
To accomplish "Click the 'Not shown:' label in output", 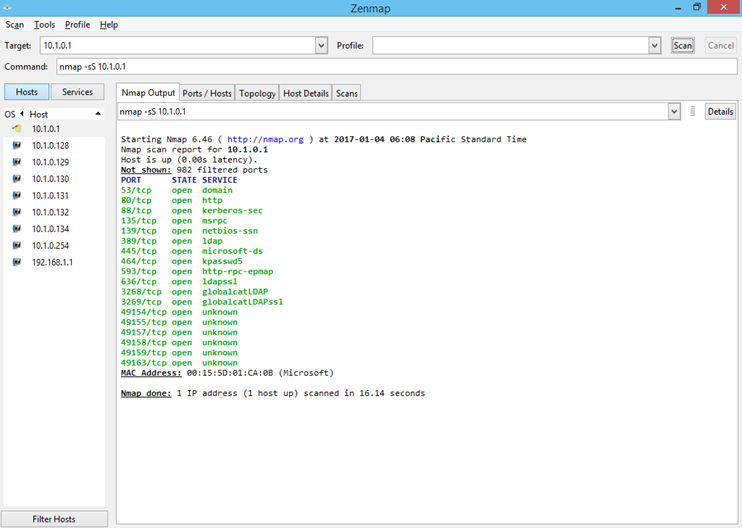I will click(x=146, y=170).
